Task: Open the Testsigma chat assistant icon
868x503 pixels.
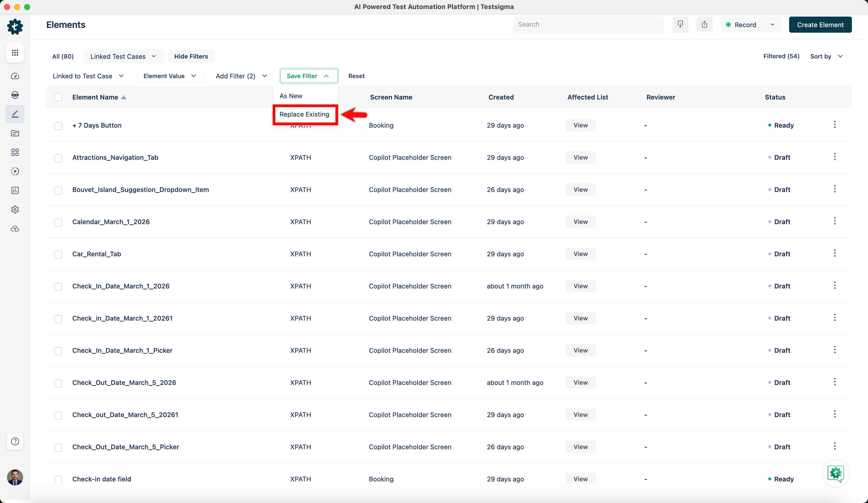Action: pyautogui.click(x=835, y=473)
